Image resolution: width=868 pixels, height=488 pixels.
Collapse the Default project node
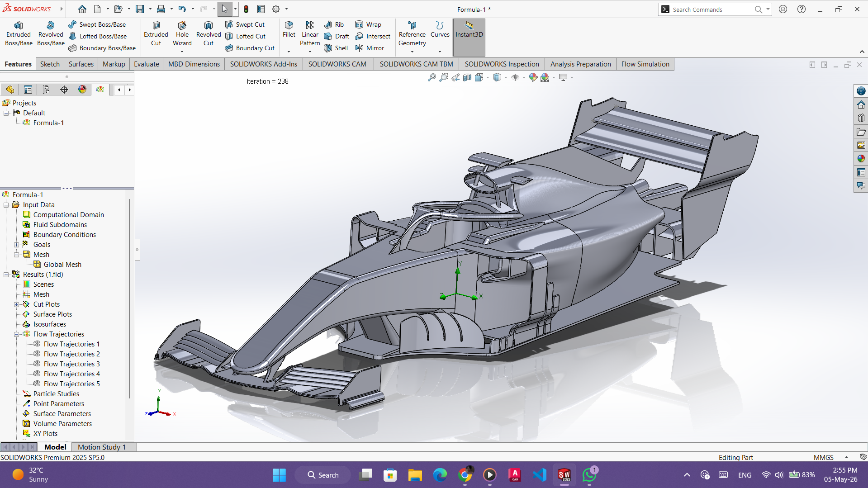(6, 113)
